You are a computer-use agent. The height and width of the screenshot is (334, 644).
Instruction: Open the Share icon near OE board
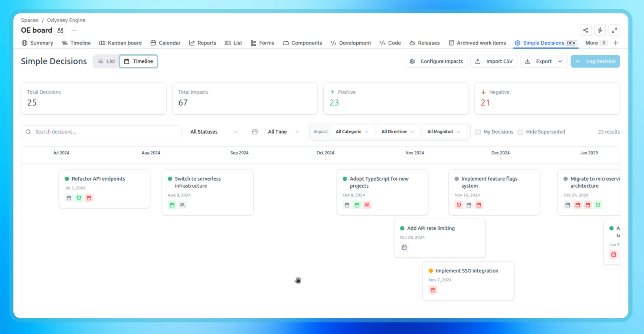[x=586, y=30]
